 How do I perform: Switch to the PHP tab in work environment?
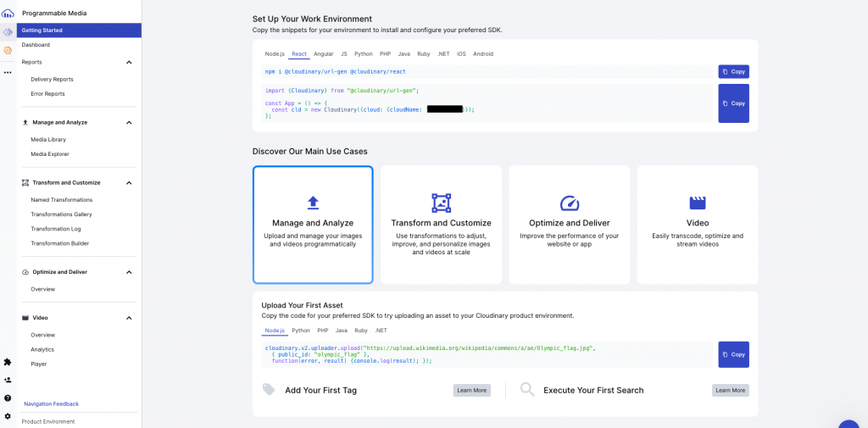[386, 53]
